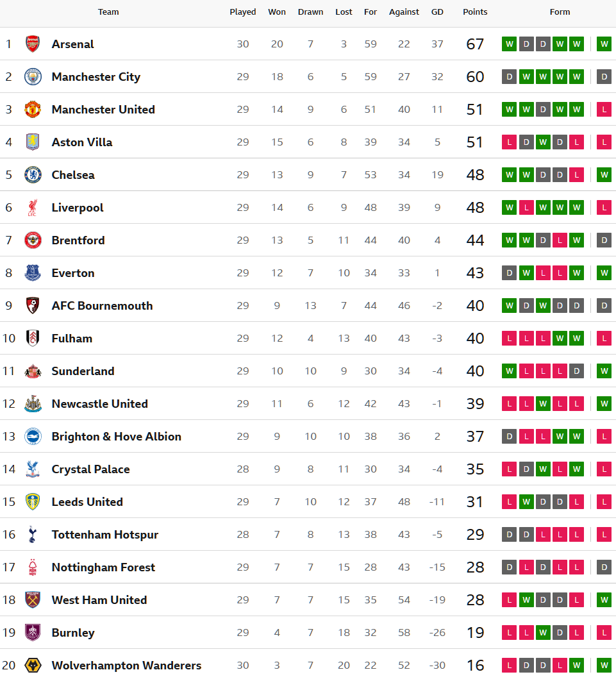This screenshot has width=616, height=679.
Task: Click the Wolverhampton Wanderers wolf badge
Action: 33,666
